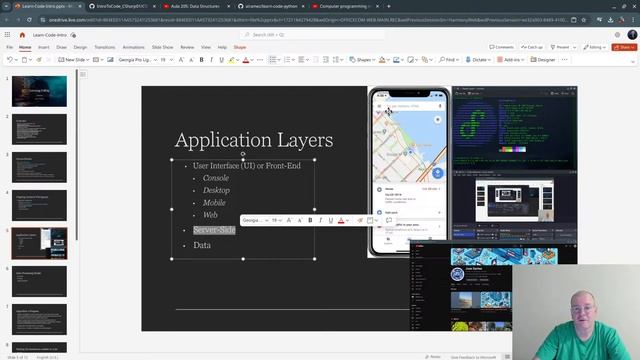Open the ribbon font size dropdown

[171, 60]
